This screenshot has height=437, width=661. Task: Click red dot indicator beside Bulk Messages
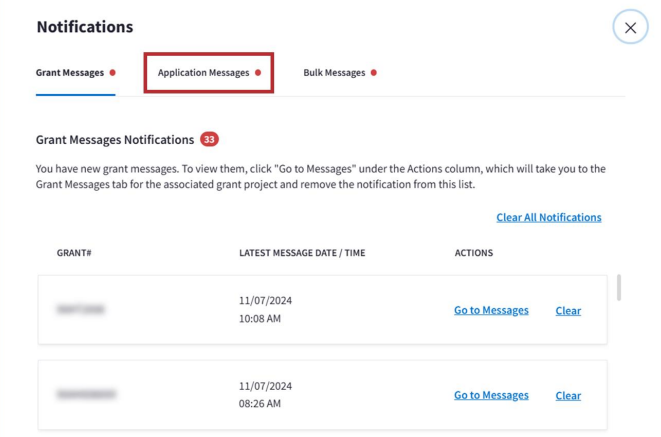click(x=374, y=73)
